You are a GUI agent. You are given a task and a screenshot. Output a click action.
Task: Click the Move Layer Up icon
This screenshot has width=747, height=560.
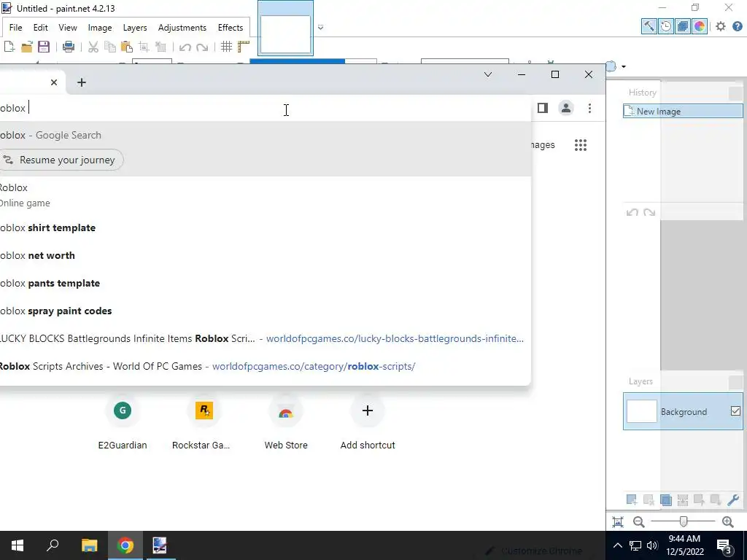[700, 499]
